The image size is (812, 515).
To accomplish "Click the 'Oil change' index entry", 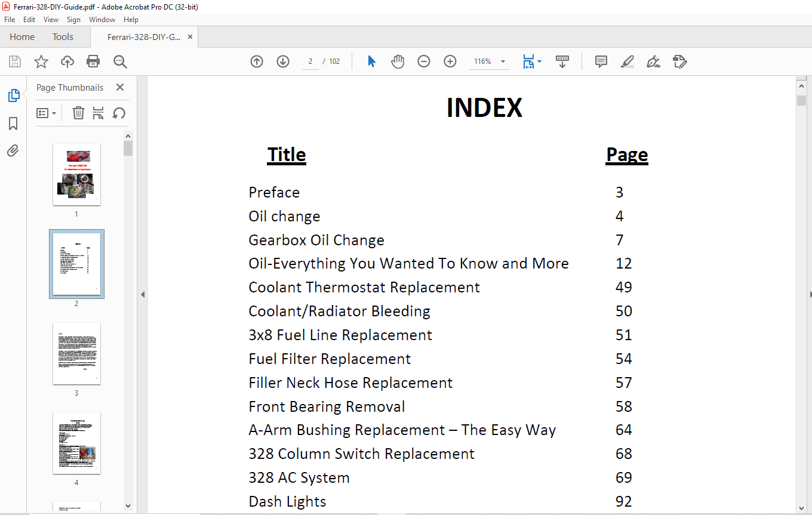I will [284, 216].
